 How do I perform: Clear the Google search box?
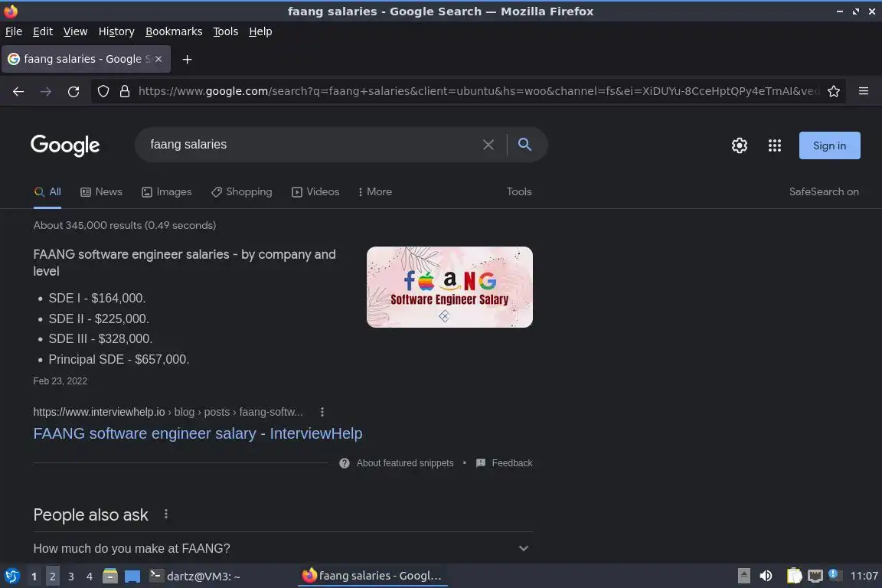click(x=488, y=145)
